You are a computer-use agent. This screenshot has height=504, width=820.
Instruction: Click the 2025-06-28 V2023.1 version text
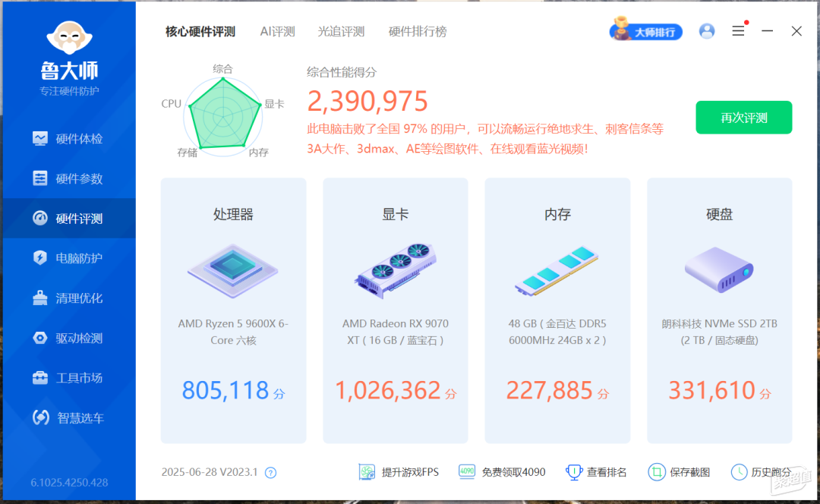tap(210, 472)
